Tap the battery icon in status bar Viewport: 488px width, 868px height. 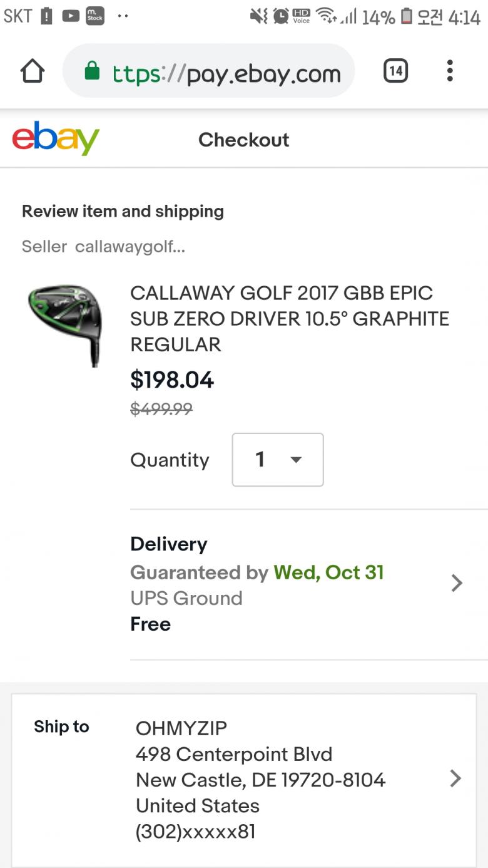tap(407, 16)
